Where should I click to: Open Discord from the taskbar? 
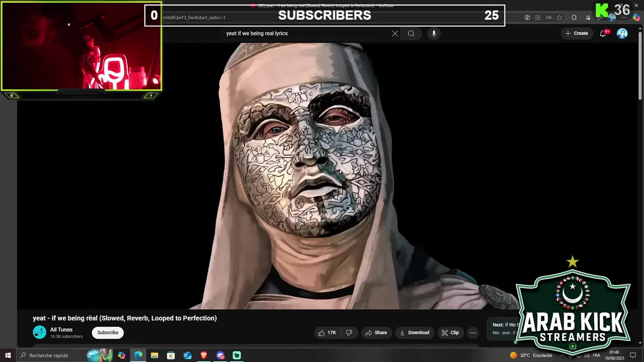(x=220, y=355)
